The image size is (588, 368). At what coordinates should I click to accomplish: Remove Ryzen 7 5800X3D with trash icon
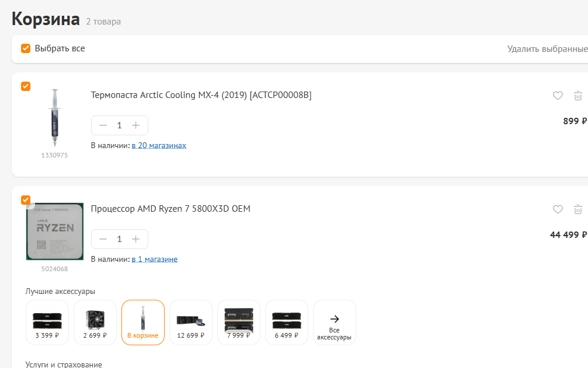577,209
